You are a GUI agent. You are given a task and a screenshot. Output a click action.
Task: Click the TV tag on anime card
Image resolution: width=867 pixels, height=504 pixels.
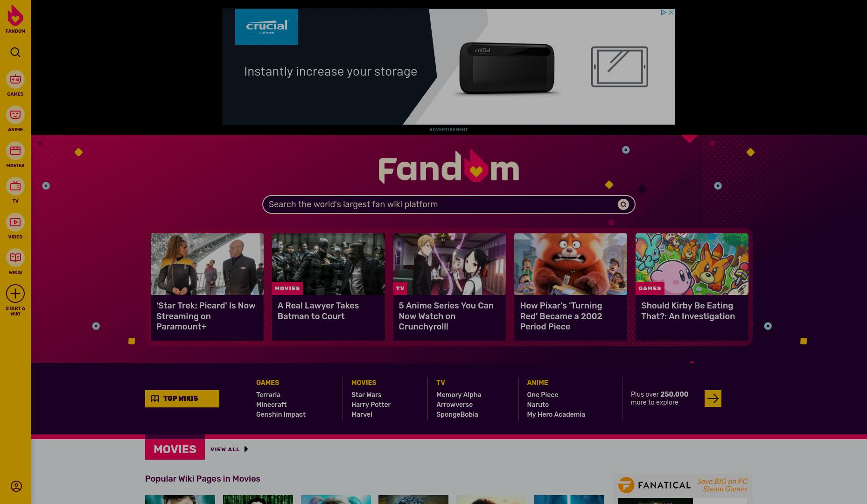click(400, 288)
